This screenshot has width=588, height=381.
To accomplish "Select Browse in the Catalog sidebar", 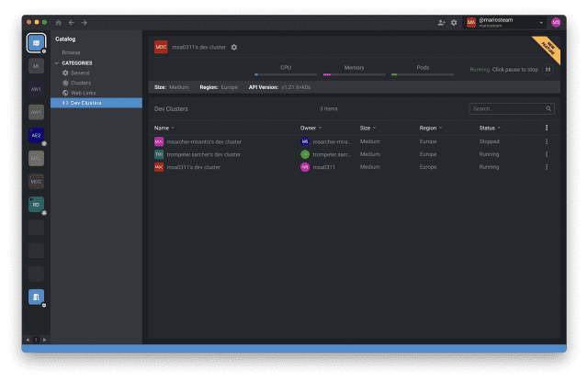I will (72, 52).
